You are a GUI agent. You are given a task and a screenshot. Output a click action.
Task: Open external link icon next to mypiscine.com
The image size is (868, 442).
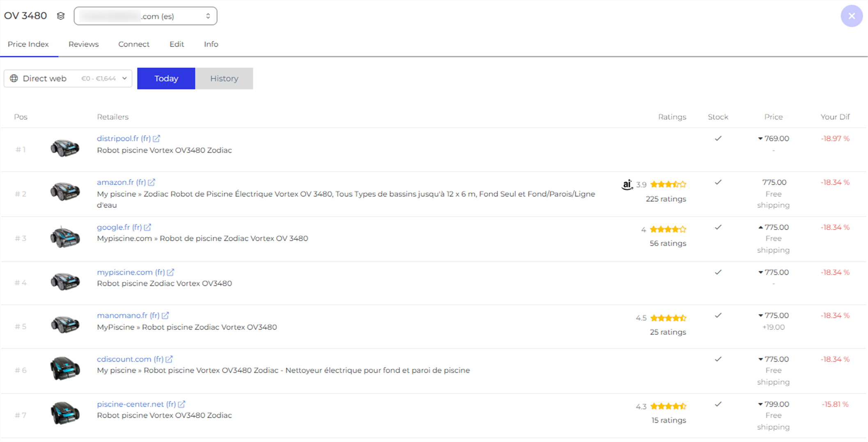(170, 272)
